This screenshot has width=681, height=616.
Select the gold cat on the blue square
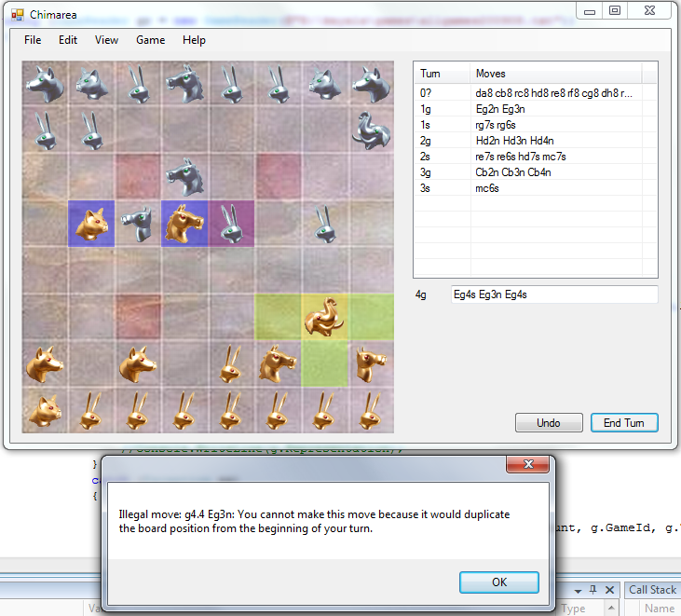(x=91, y=224)
